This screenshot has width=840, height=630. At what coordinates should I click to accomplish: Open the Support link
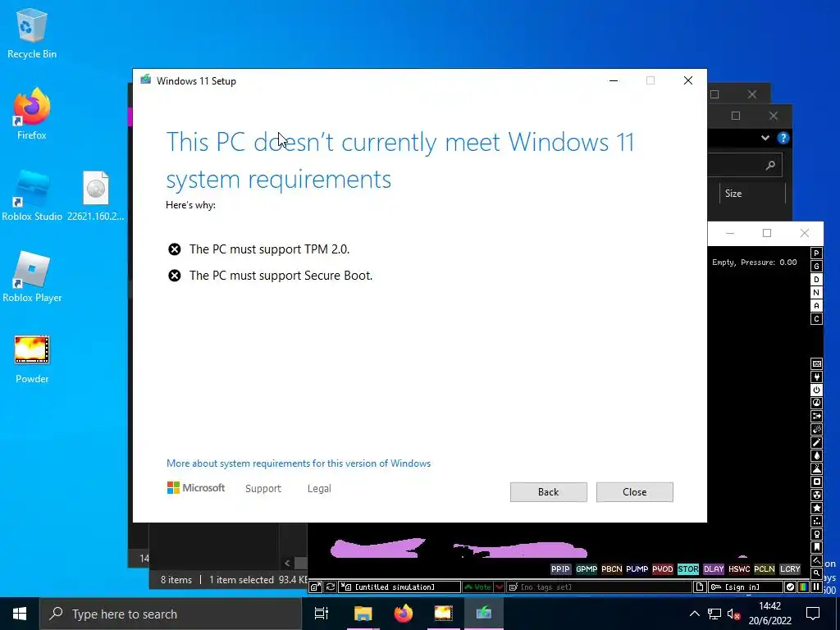point(263,489)
